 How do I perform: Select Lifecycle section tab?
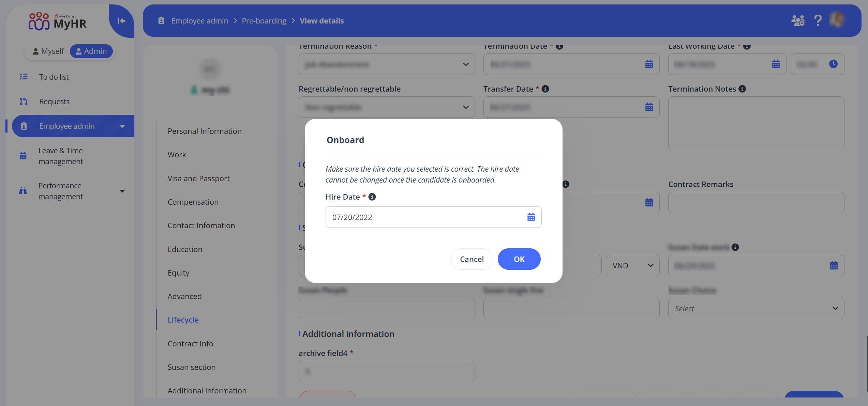[x=183, y=320]
